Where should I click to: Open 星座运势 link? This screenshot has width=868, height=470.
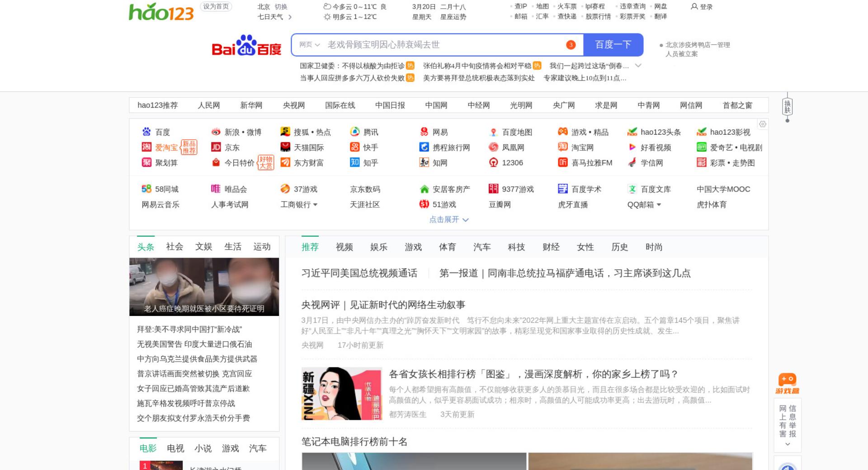[453, 17]
